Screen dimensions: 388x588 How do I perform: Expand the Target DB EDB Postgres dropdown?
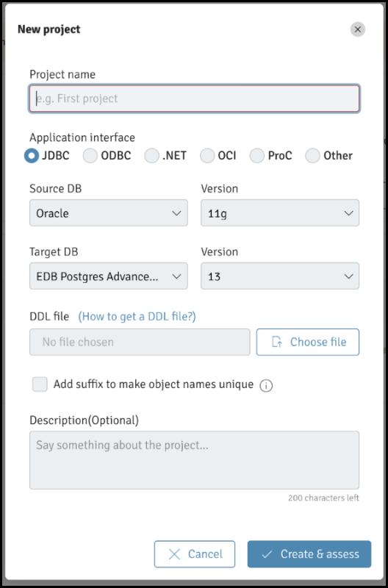109,276
